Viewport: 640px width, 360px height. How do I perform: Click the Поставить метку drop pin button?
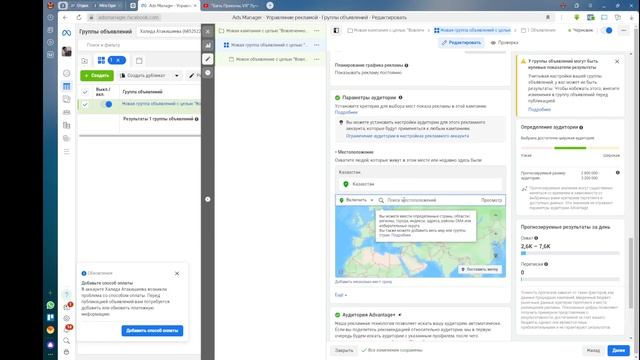pos(480,269)
